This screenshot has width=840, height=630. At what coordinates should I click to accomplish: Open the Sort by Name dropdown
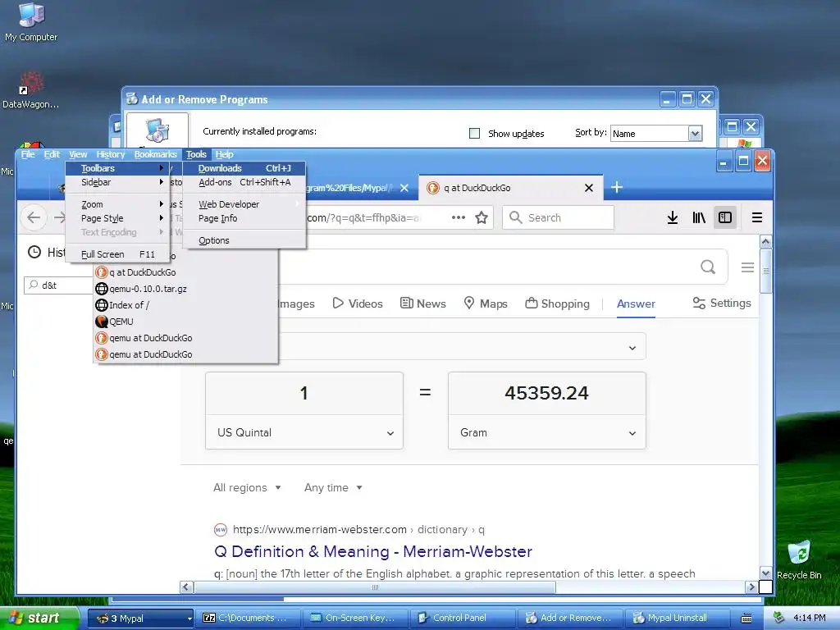[655, 134]
